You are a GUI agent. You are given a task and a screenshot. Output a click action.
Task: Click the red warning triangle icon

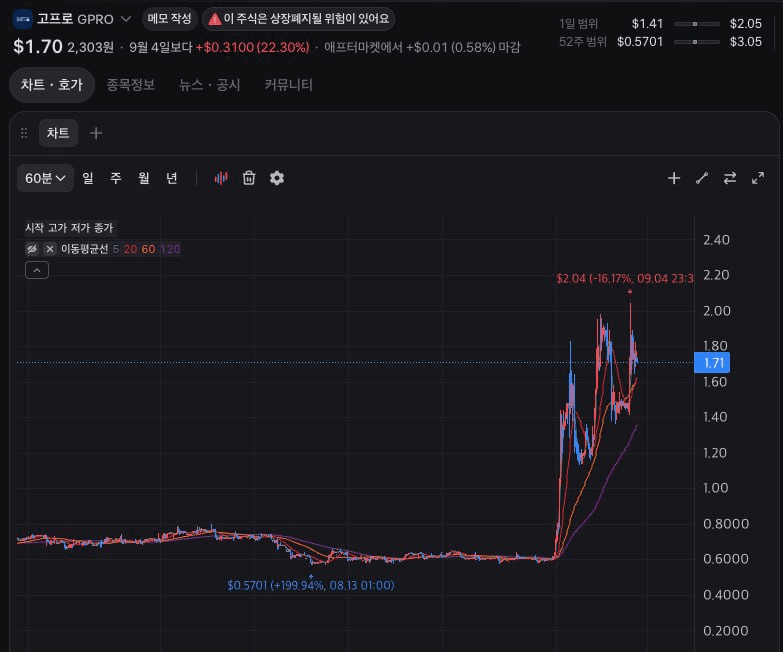point(214,19)
